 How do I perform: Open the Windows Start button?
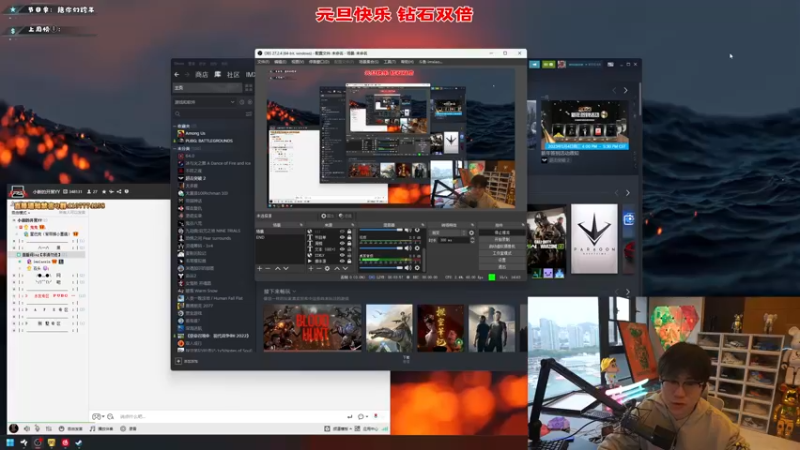(x=10, y=442)
